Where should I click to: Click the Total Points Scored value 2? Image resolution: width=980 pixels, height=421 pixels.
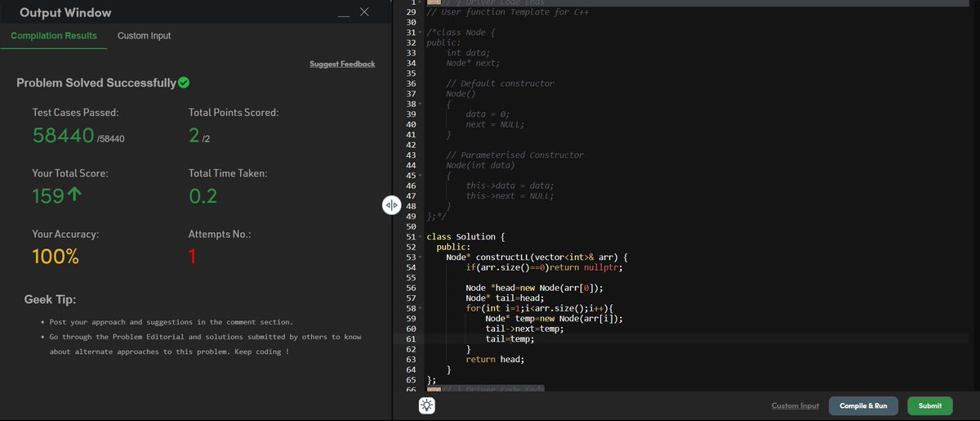194,136
